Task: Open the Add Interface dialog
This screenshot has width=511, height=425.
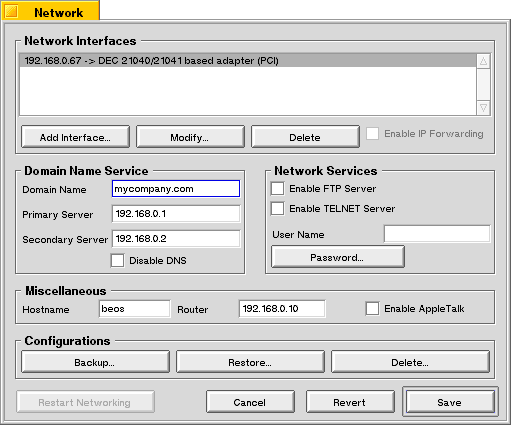Action: 75,137
